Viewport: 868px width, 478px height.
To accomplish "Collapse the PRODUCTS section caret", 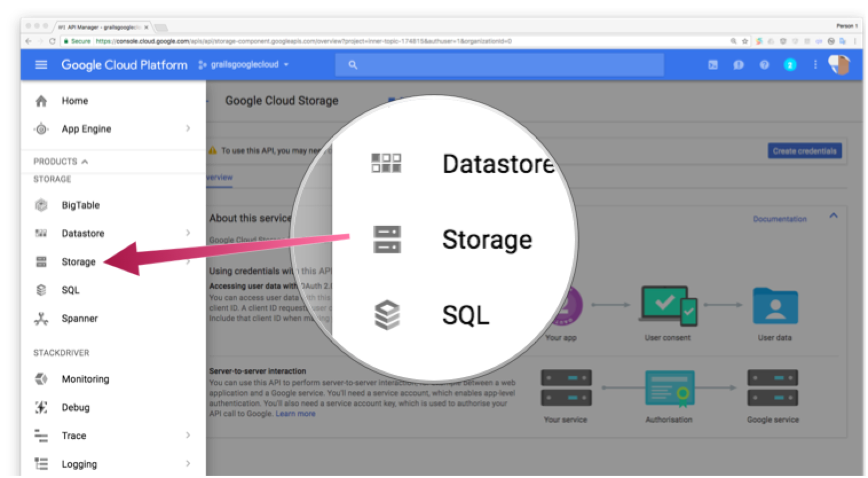I will [x=85, y=162].
